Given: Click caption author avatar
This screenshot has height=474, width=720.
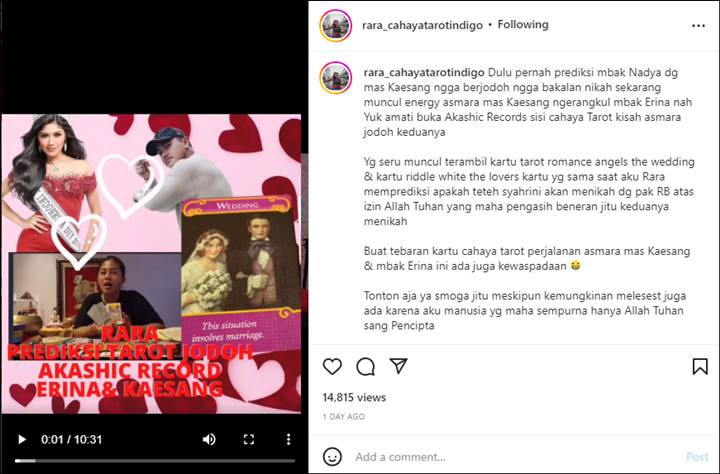Looking at the screenshot, I should (x=336, y=78).
